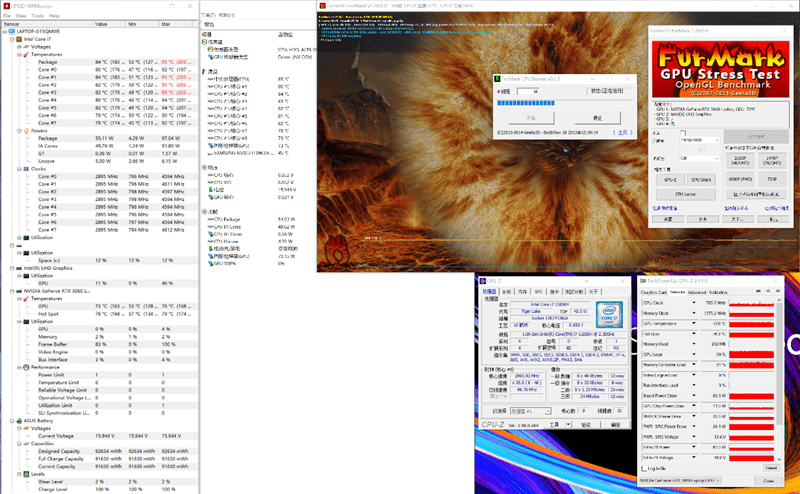800x494 pixels.
Task: Open the graphics card selector in GPU-Z
Action: (680, 480)
